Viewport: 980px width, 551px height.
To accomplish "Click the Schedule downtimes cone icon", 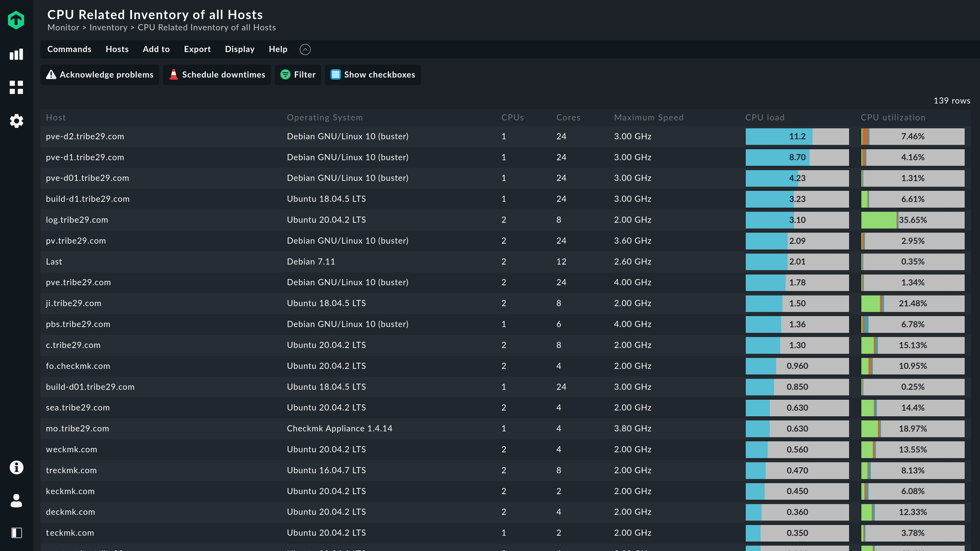I will click(x=174, y=74).
